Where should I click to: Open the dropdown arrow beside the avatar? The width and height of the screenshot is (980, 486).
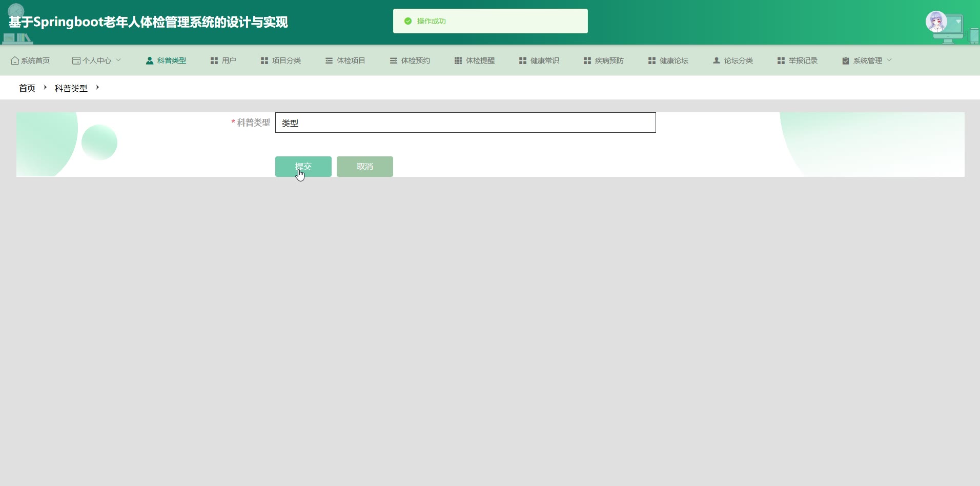[x=958, y=22]
